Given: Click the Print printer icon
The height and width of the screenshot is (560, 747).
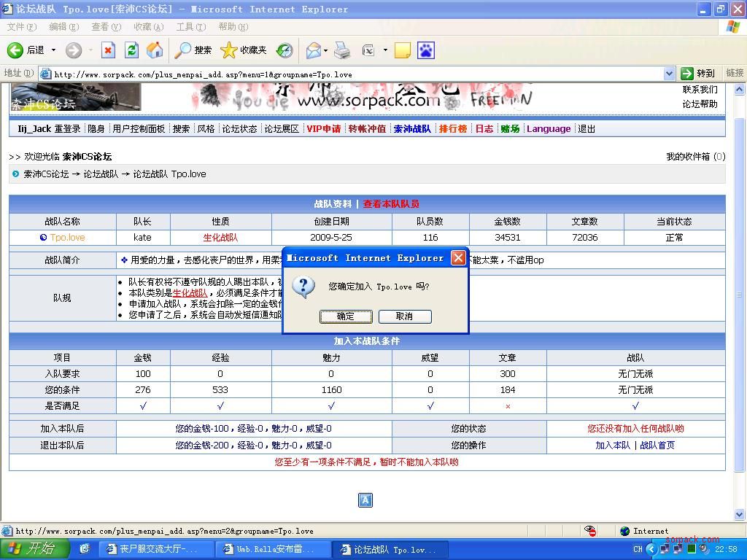Looking at the screenshot, I should point(342,50).
